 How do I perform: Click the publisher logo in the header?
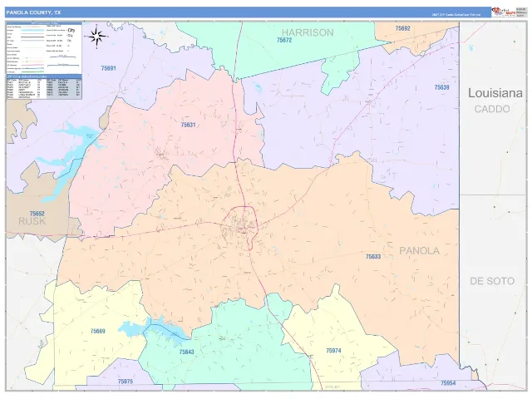click(504, 12)
